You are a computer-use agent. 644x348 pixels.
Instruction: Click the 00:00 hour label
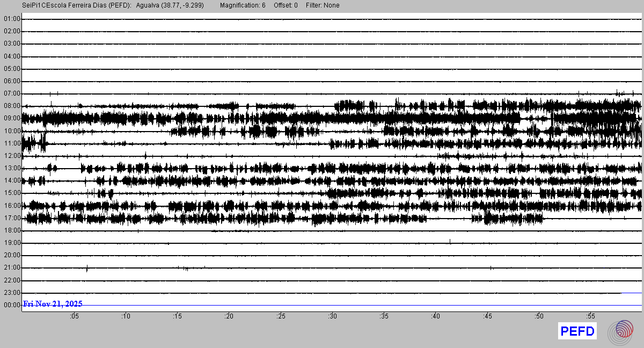point(12,305)
